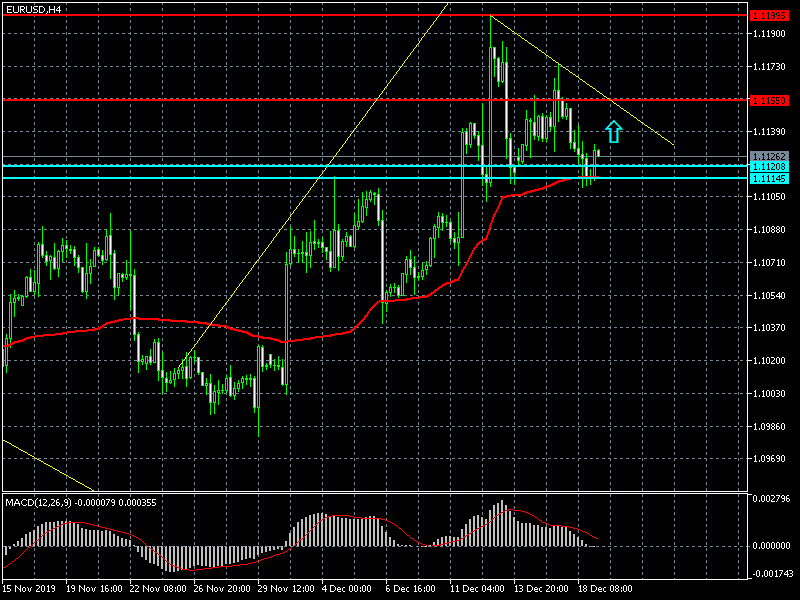
Task: Click the 1.11390 price scale value
Action: pyautogui.click(x=769, y=132)
